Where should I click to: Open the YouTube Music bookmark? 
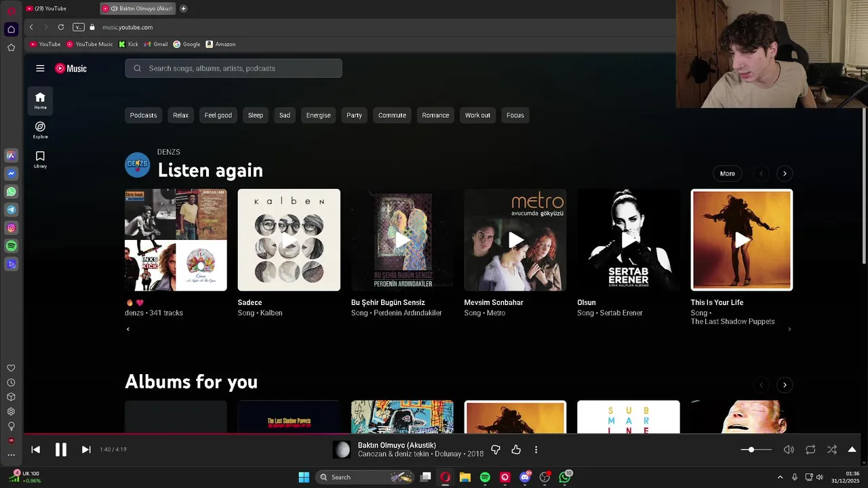[x=90, y=44]
